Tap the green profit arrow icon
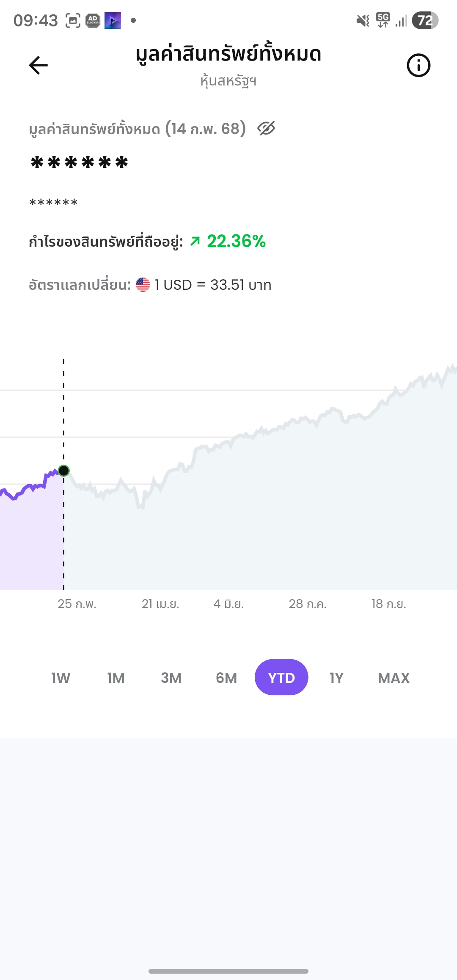This screenshot has height=980, width=457. 195,241
